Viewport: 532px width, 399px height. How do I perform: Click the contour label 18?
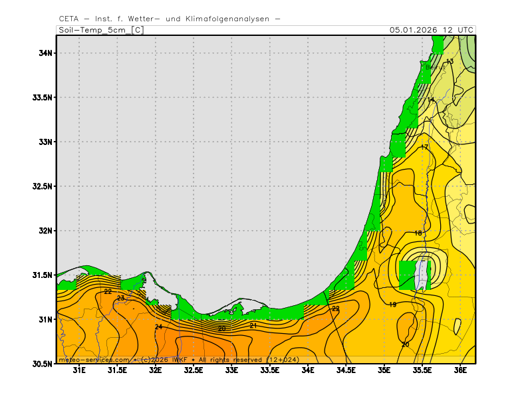(x=418, y=233)
